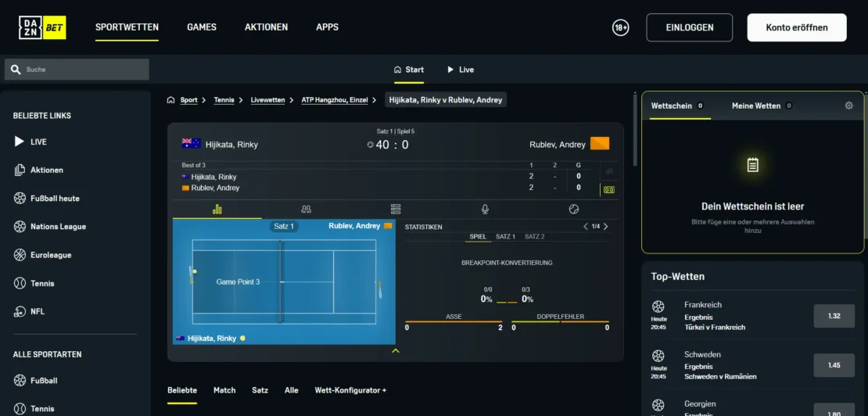Click the Australian flag next to Hijikata
Viewport: 868px width, 416px height.
(x=192, y=144)
